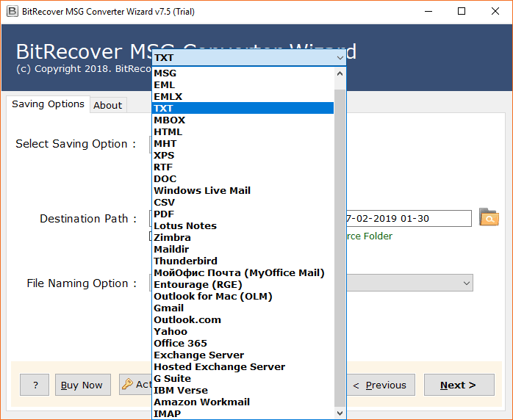Select Gmail in the saving list
Image resolution: width=513 pixels, height=420 pixels.
[x=243, y=308]
